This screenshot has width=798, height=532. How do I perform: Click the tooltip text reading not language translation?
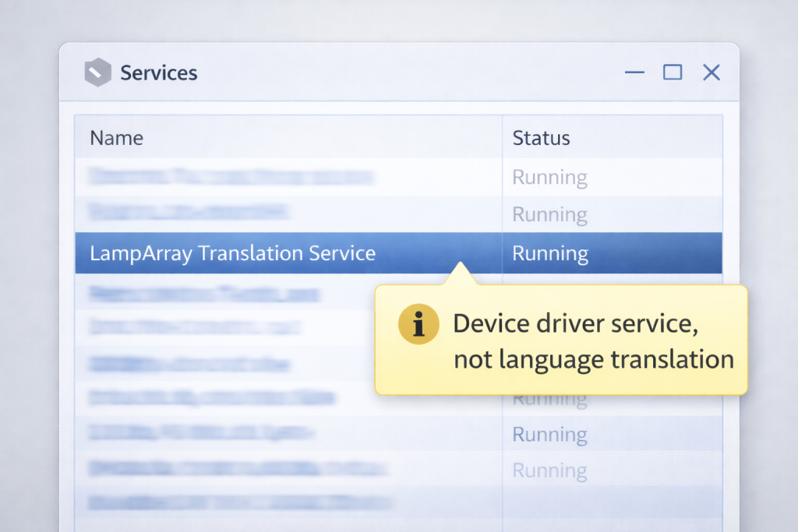click(595, 359)
